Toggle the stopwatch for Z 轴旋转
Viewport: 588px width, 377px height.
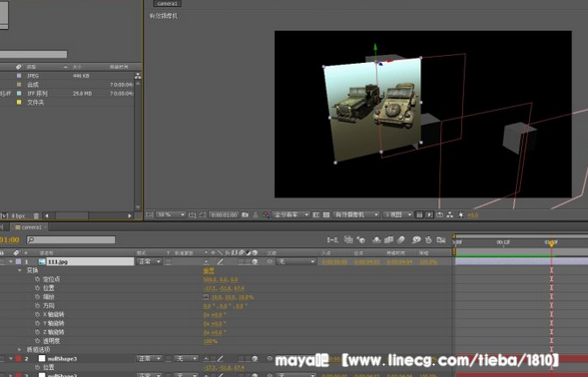37,332
